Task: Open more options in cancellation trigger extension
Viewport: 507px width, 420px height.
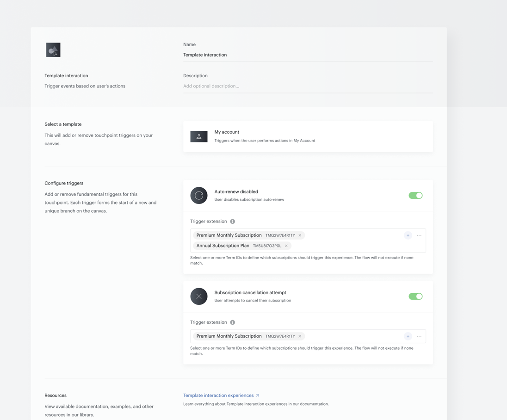Action: [x=419, y=336]
